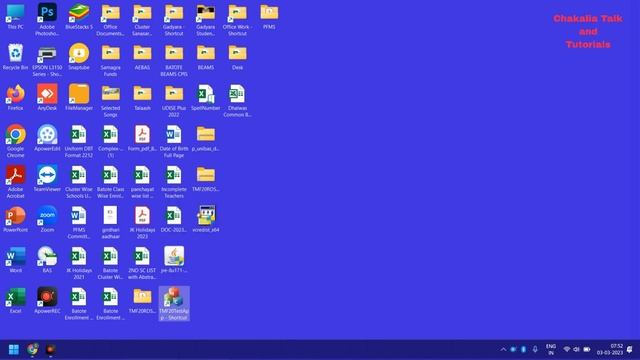Select the Google Chrome desktop shortcut

tap(16, 141)
